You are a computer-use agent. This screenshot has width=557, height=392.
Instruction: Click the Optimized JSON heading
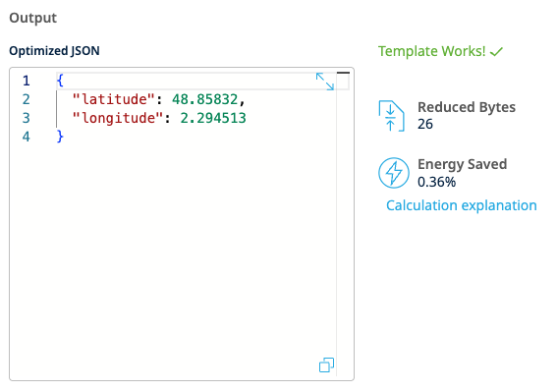click(54, 51)
